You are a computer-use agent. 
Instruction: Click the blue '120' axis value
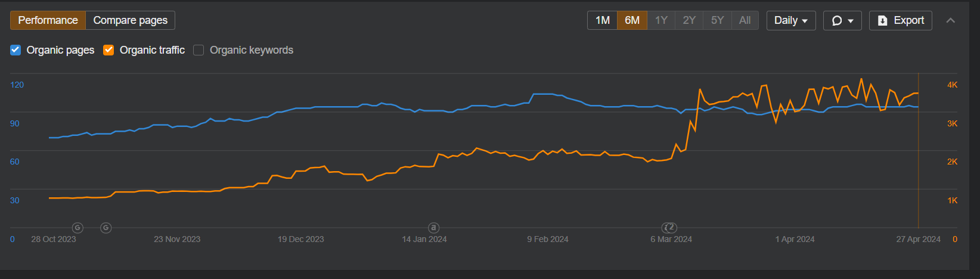point(17,85)
